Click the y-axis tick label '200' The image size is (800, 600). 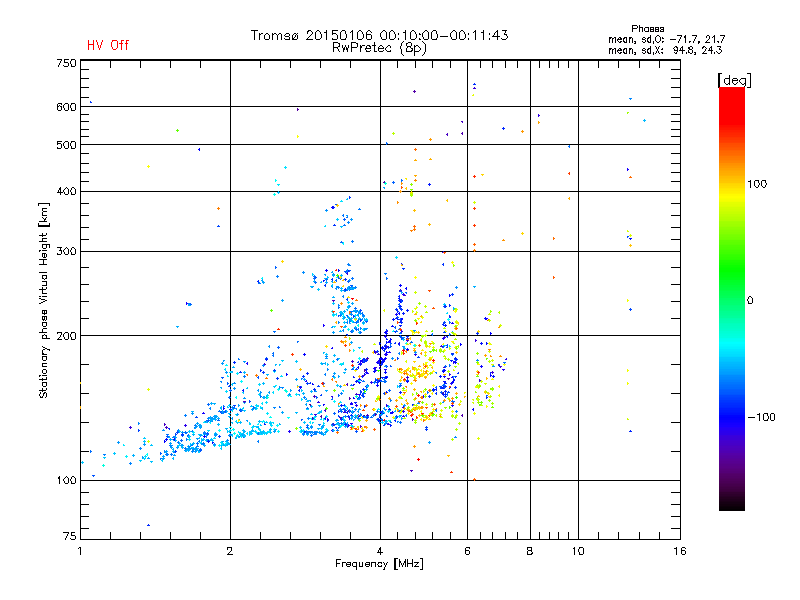coord(66,336)
